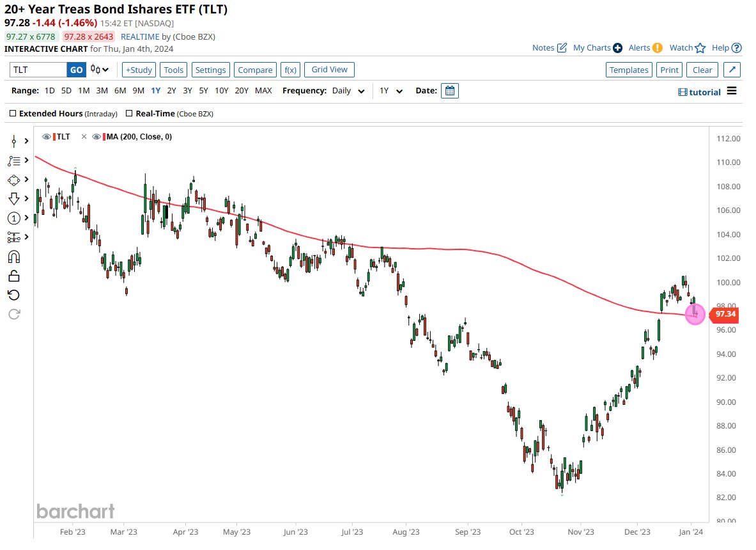This screenshot has height=550, width=756.
Task: Open the chart type candlestick selector
Action: pos(100,70)
